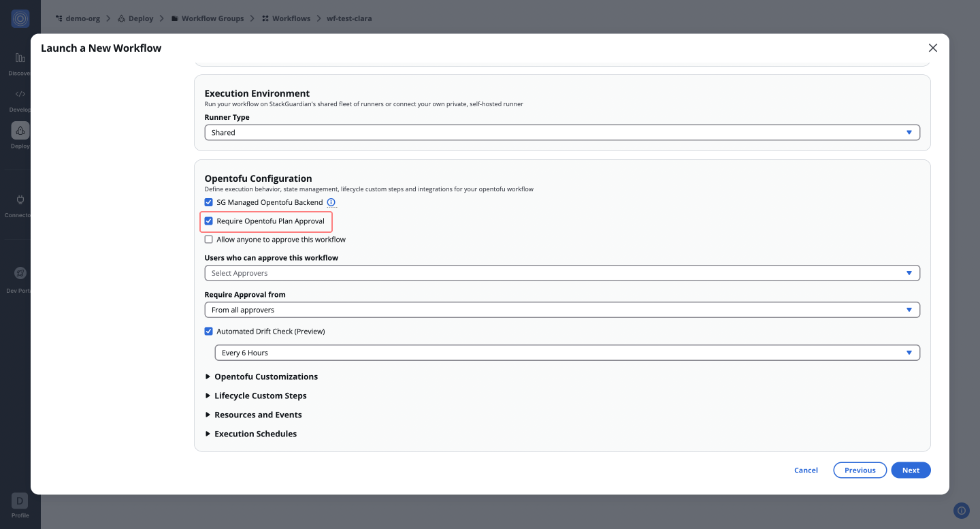Click the StackGuardian logo icon
The width and height of the screenshot is (980, 529).
(20, 19)
